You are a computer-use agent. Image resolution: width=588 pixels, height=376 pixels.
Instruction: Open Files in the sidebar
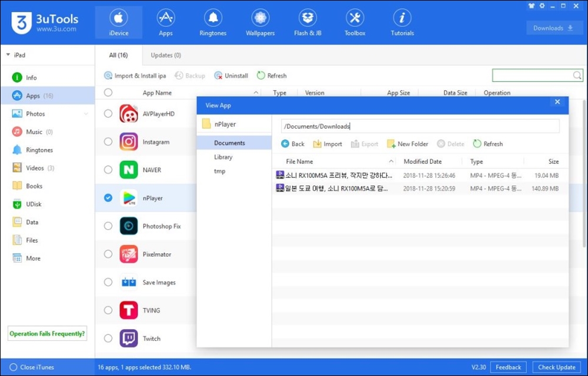(x=47, y=240)
